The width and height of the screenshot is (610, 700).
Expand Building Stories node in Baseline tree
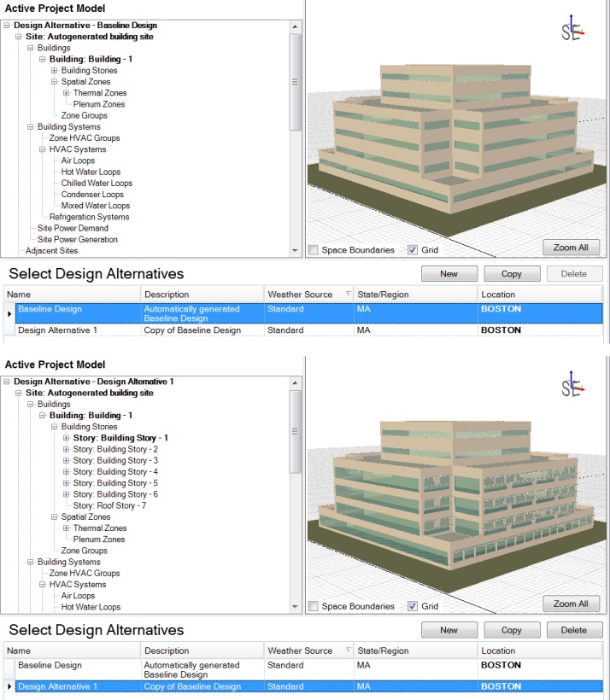(x=54, y=71)
